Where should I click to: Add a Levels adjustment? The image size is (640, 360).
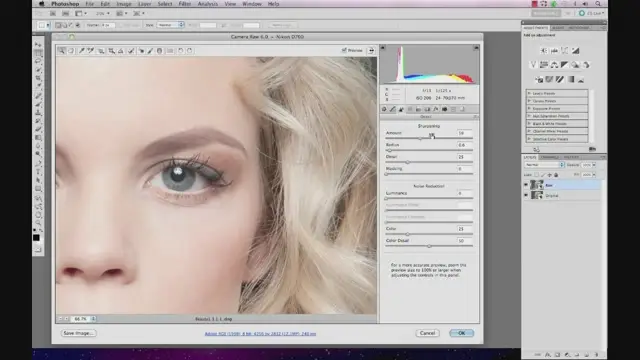click(554, 51)
